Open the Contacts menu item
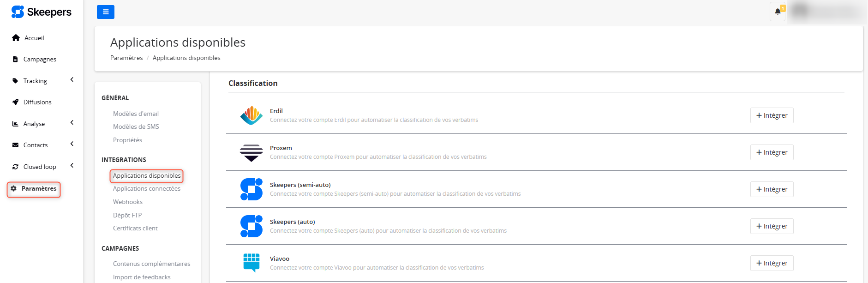 [36, 145]
